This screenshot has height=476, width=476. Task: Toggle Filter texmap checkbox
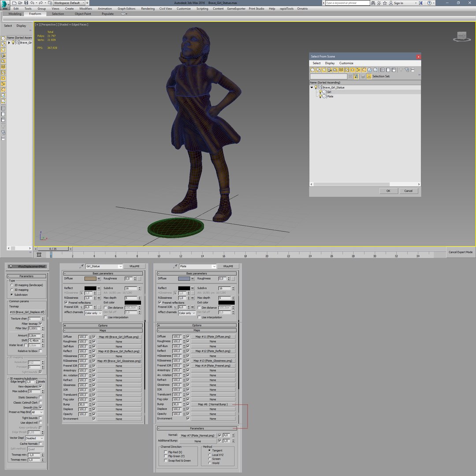point(41,324)
